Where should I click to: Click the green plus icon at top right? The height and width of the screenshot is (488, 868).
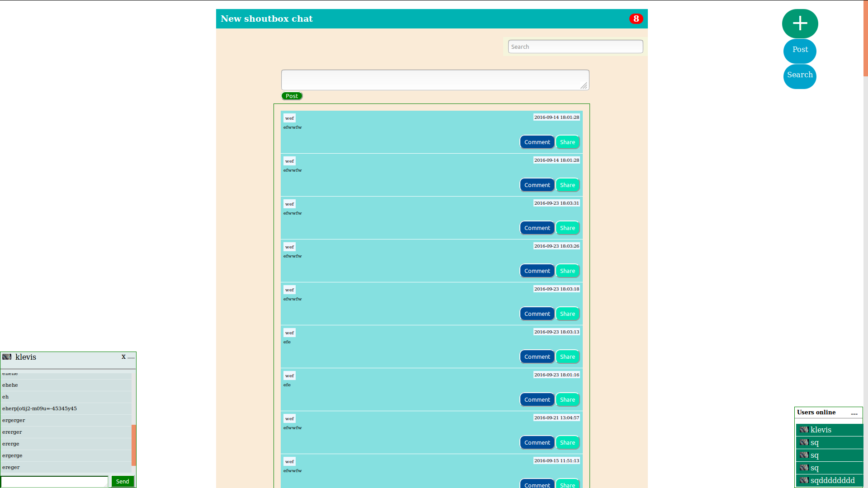click(x=799, y=23)
